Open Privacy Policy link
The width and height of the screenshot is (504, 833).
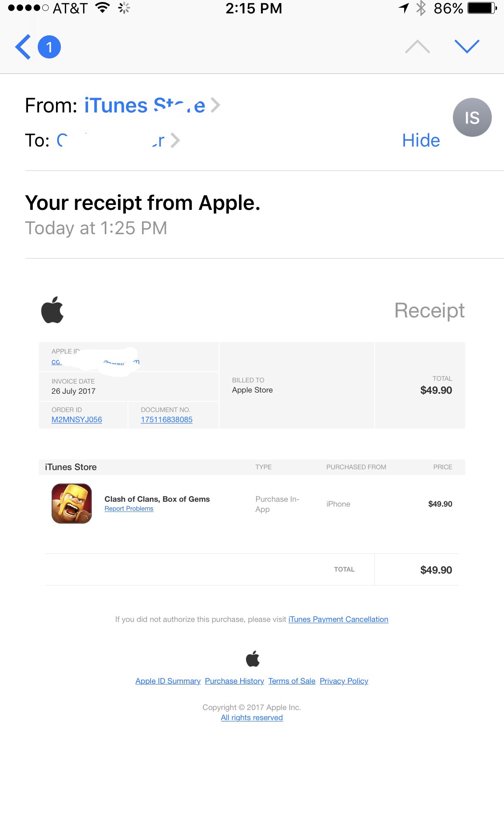344,681
